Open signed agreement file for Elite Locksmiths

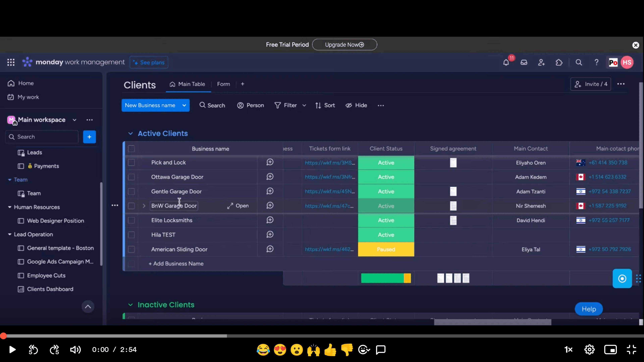453,220
